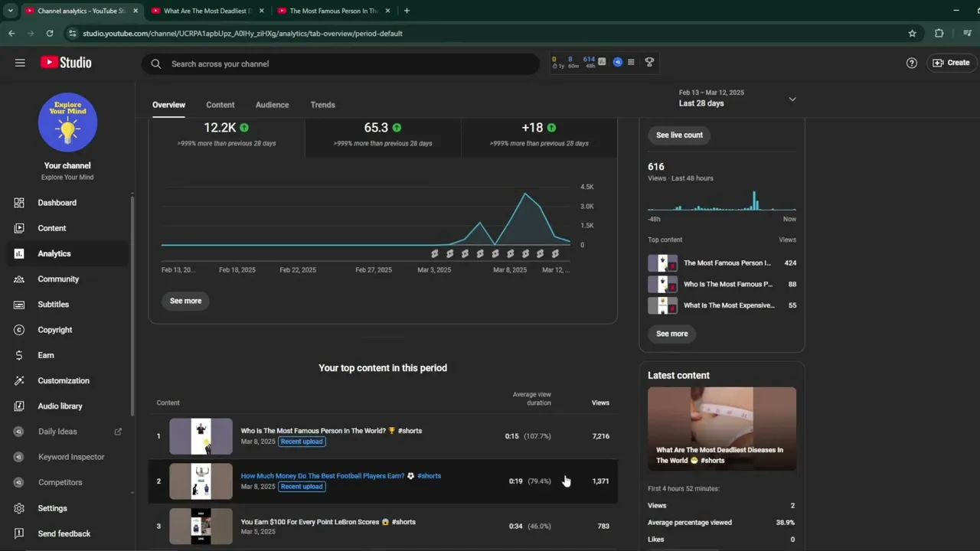
Task: Click the Customization wand icon
Action: click(x=19, y=380)
